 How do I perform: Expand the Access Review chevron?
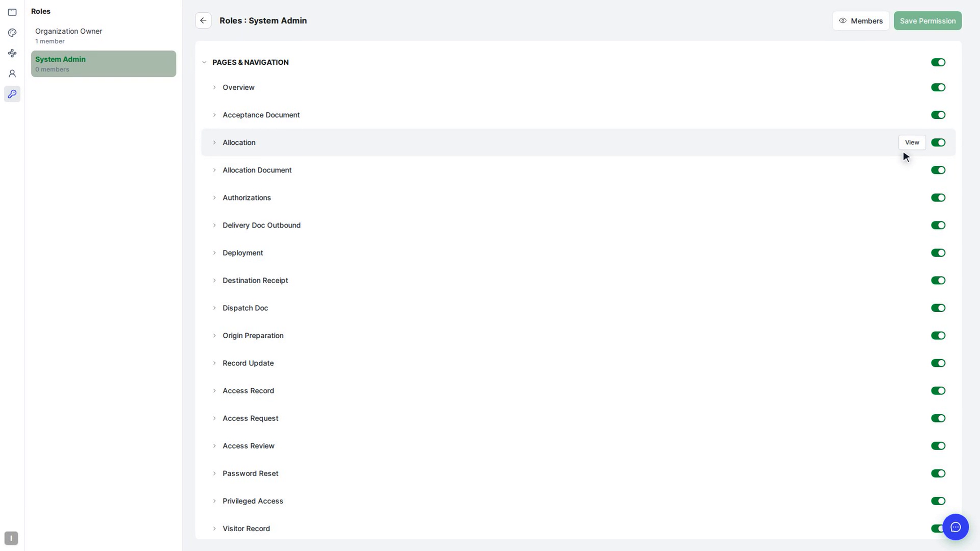[x=214, y=445]
